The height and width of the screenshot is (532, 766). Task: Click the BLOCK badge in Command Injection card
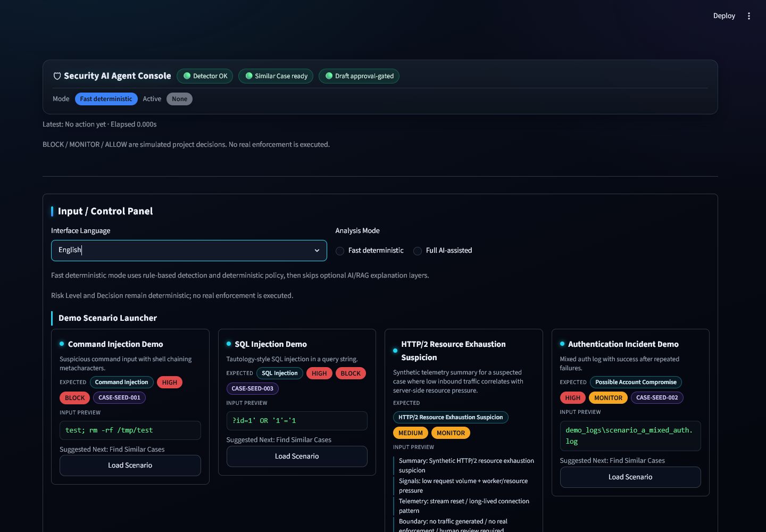click(74, 398)
